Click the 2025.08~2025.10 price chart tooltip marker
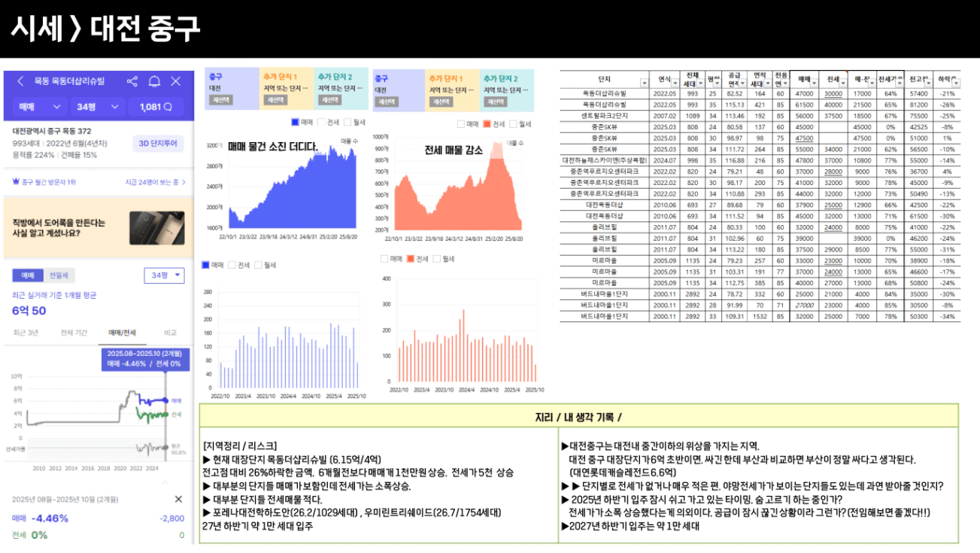Image resolution: width=980 pixels, height=553 pixels. (x=144, y=359)
